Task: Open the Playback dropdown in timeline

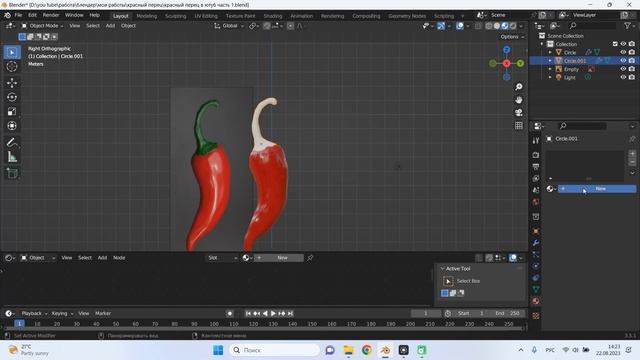Action: (x=34, y=313)
